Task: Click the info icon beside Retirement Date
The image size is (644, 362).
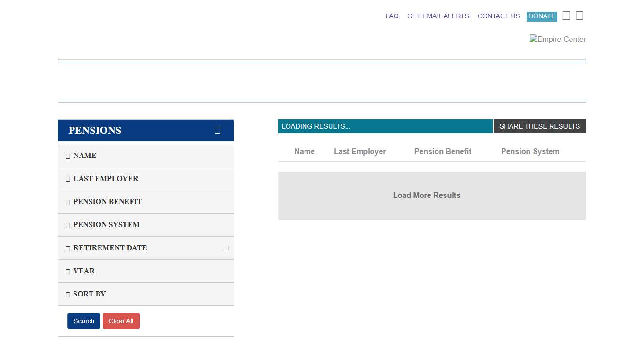Action: (x=226, y=248)
